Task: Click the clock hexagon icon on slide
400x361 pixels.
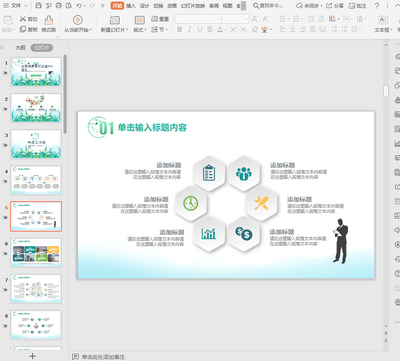Action: pos(191,203)
